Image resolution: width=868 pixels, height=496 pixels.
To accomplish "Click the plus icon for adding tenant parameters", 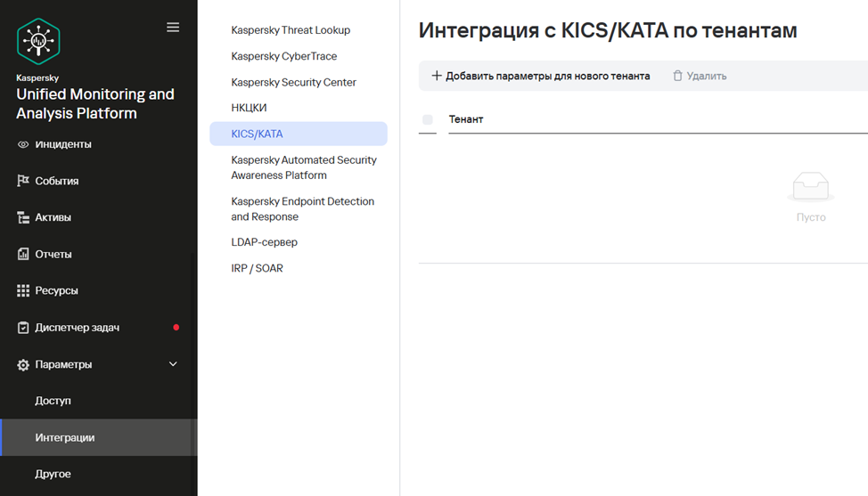I will (437, 76).
